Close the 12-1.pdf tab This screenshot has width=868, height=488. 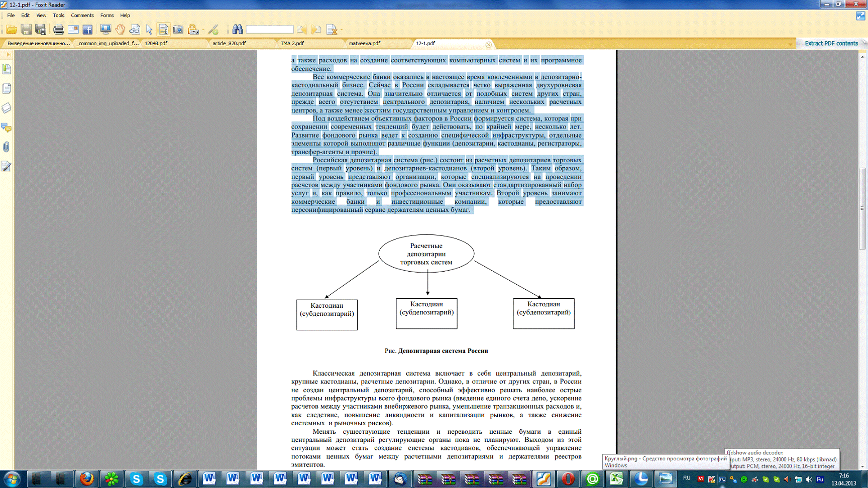(488, 45)
